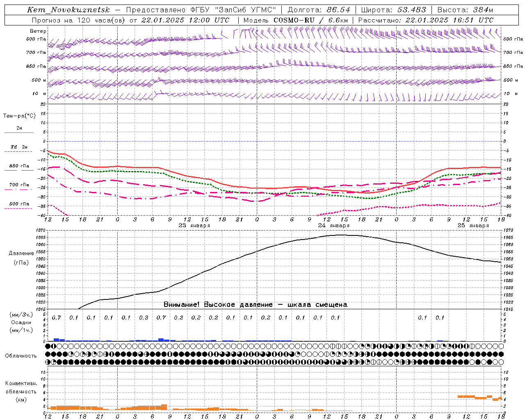The height and width of the screenshot is (420, 525).
Task: Click the peak of the pressure curve
Action: [x=341, y=235]
